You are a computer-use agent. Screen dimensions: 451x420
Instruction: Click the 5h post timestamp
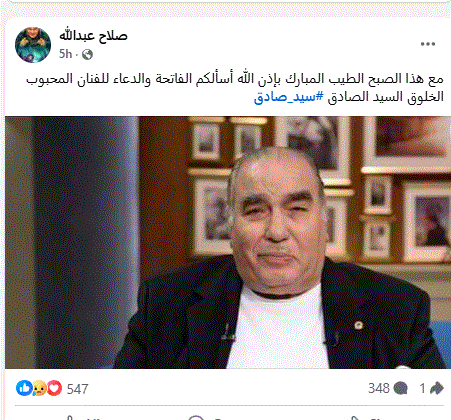65,54
